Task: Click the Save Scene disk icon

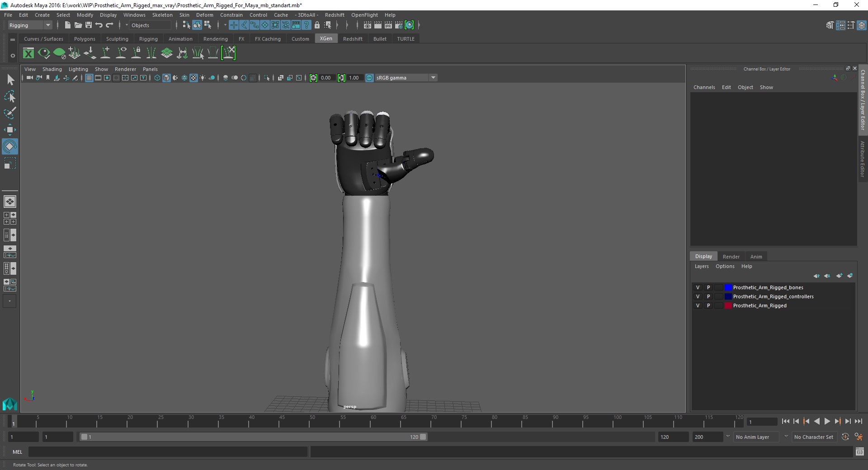Action: 89,25
